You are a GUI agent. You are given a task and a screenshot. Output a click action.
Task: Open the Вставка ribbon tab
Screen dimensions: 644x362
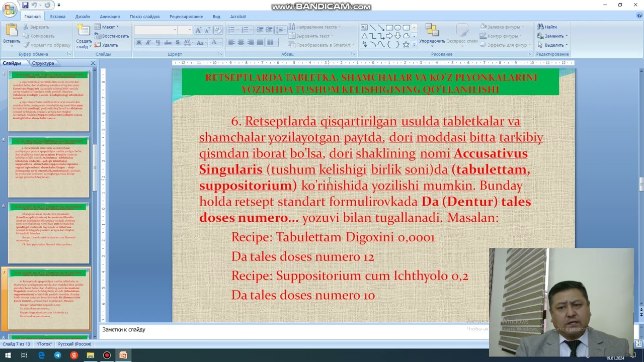[x=58, y=17]
